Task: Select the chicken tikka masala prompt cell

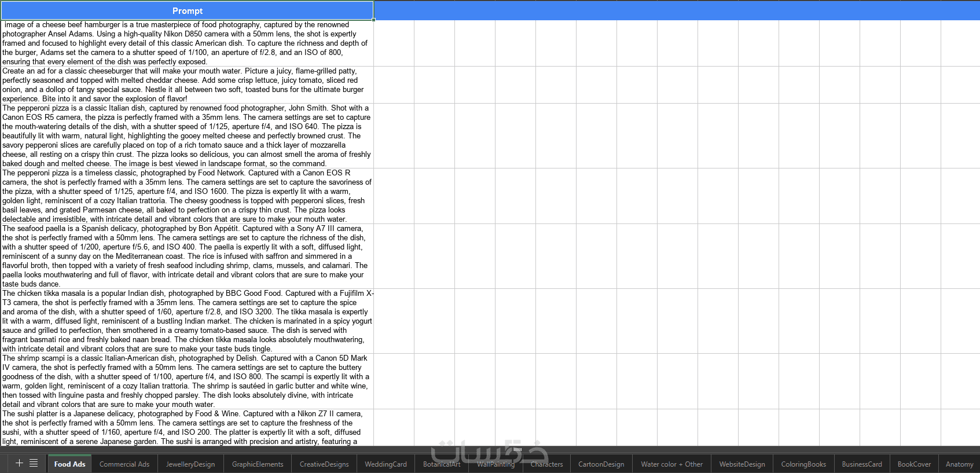Action: pos(187,321)
